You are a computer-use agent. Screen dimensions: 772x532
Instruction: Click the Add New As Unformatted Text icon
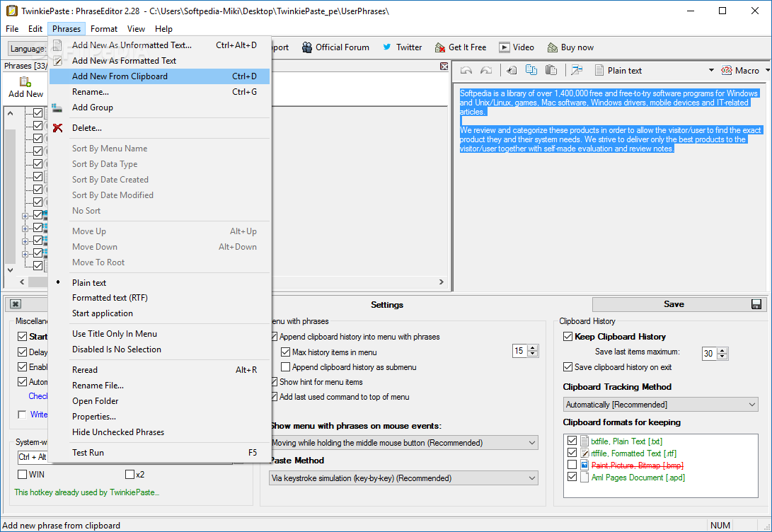pyautogui.click(x=57, y=45)
